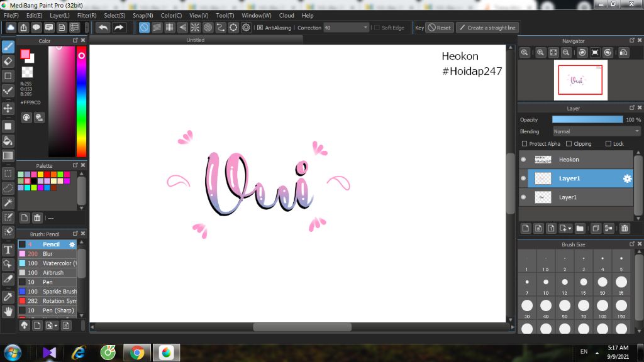Screen dimensions: 644x362
Task: Hide the highlighted Layer1
Action: click(x=523, y=178)
